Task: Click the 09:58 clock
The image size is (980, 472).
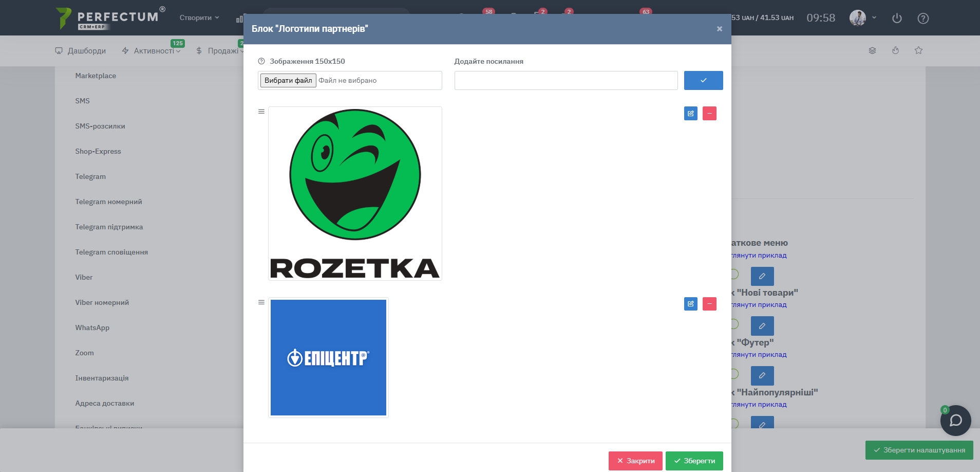Action: 821,18
